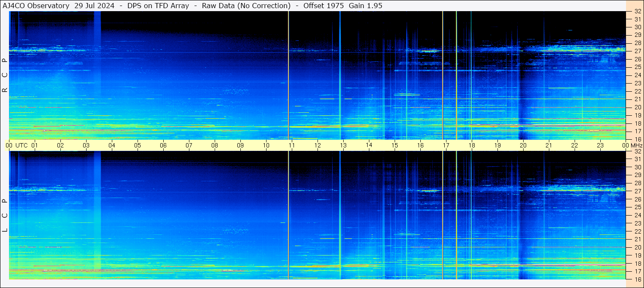
Task: Select the 20 hour tick on UTC axis
Action: [x=523, y=145]
